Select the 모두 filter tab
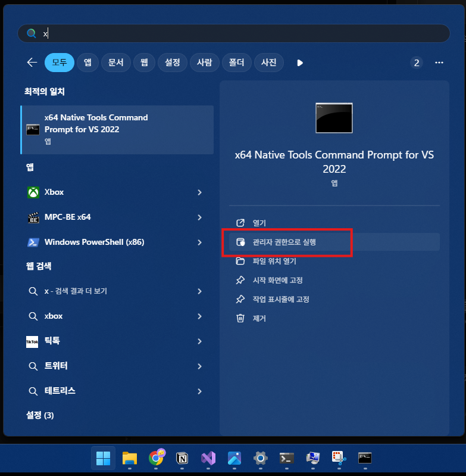The image size is (466, 476). pyautogui.click(x=60, y=63)
